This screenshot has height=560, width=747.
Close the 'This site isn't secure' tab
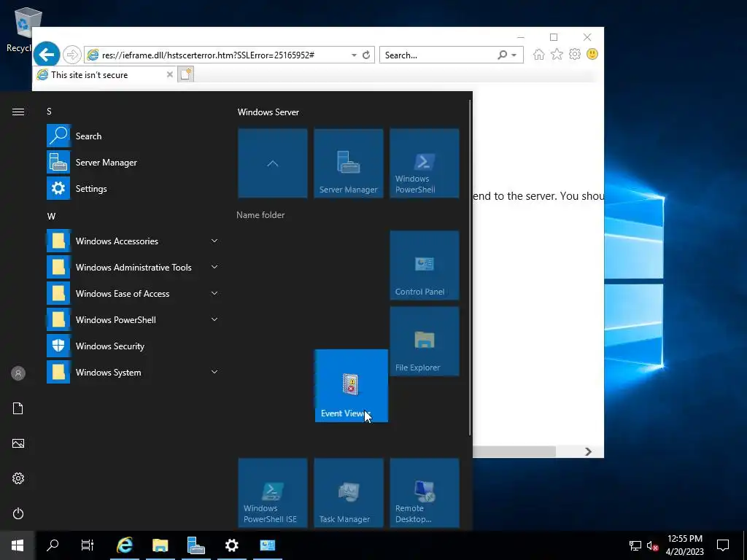[169, 74]
